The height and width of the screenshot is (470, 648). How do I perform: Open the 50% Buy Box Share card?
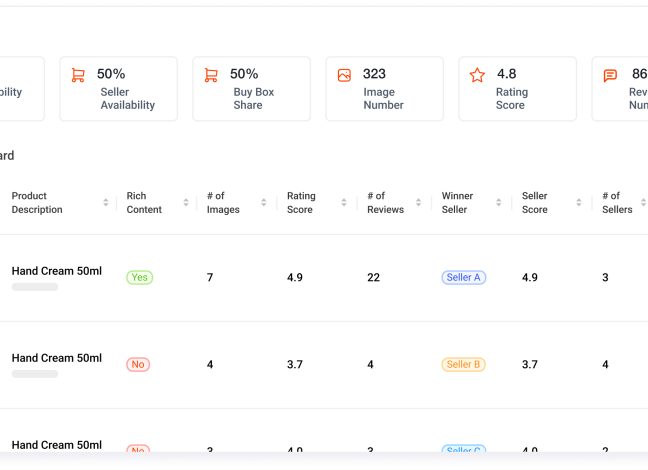pyautogui.click(x=252, y=89)
